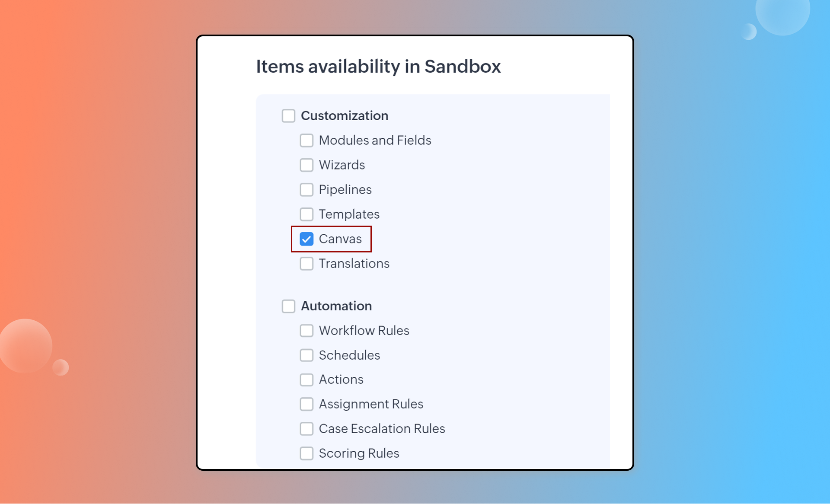This screenshot has width=830, height=504.
Task: Click the Workflow Rules label
Action: tap(364, 331)
